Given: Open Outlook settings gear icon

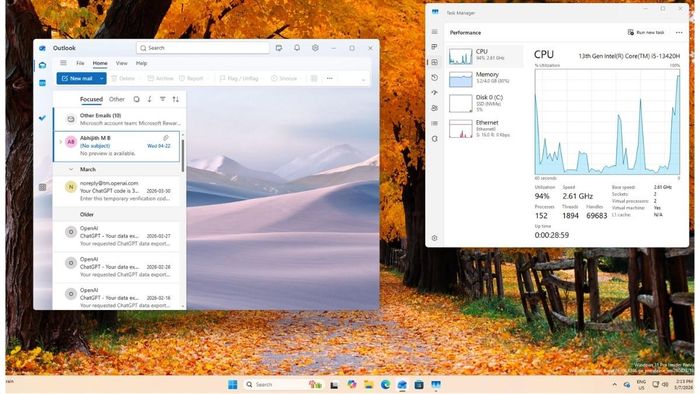Looking at the screenshot, I should pyautogui.click(x=315, y=48).
